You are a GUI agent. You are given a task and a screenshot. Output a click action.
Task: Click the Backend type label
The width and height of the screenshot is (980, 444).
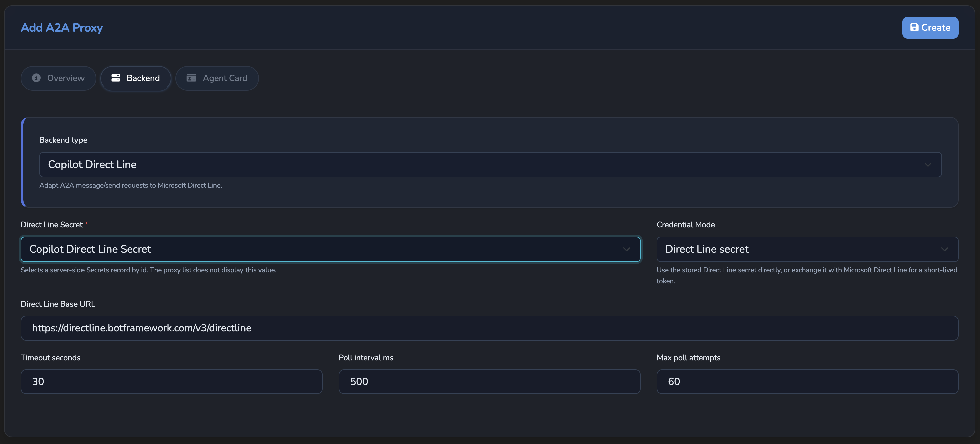(63, 140)
